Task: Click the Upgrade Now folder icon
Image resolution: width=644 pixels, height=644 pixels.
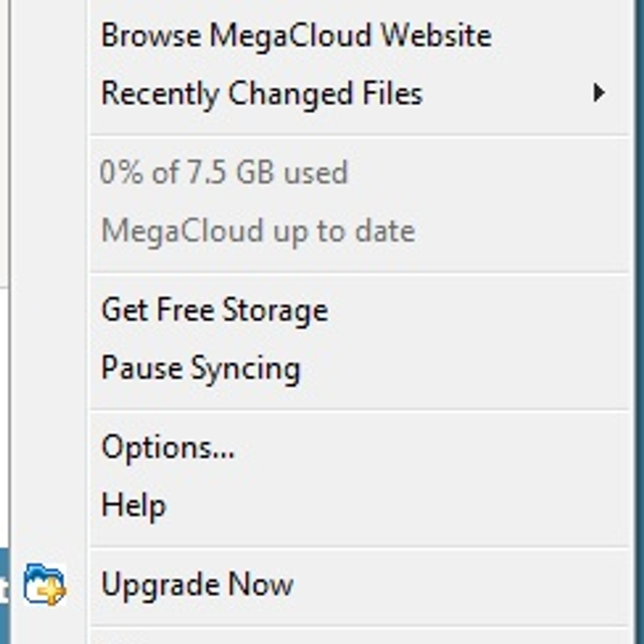Action: click(x=44, y=584)
